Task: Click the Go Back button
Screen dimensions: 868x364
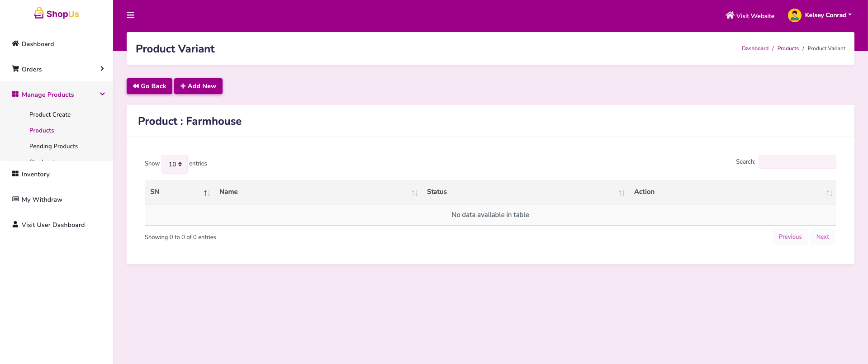Action: 149,86
